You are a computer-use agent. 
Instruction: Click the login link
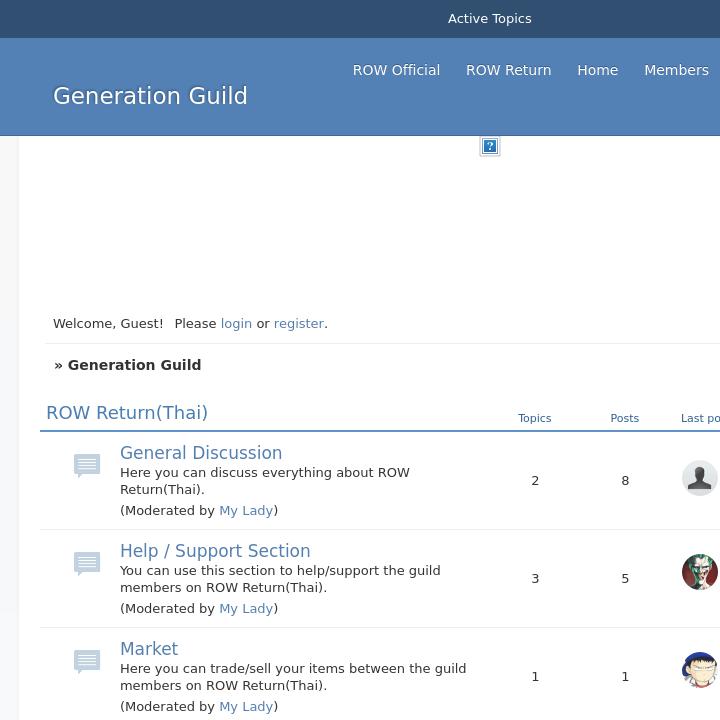pyautogui.click(x=236, y=324)
